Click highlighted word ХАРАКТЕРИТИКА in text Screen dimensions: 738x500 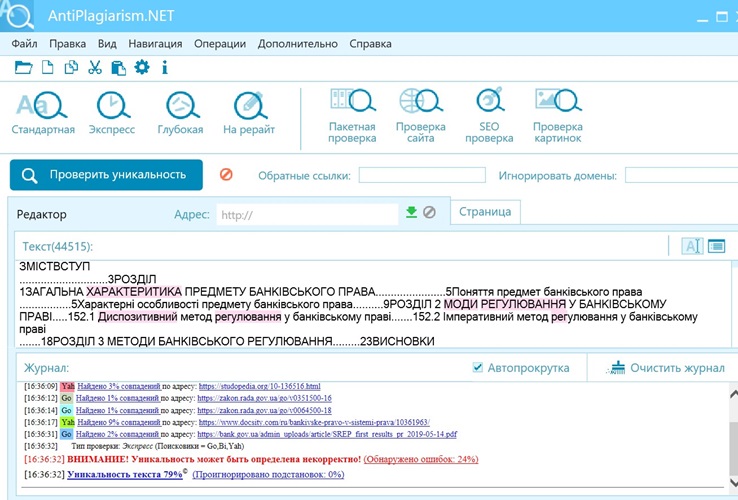134,291
